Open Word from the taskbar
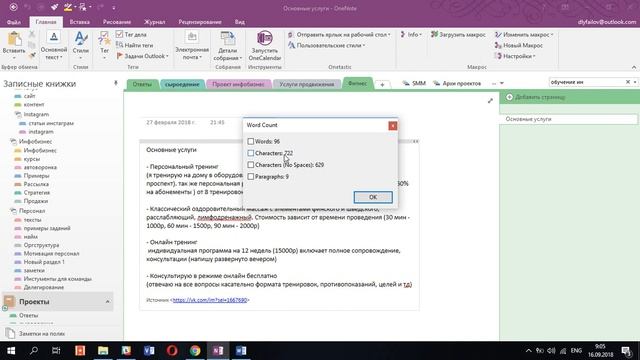640x360 pixels. click(x=240, y=351)
